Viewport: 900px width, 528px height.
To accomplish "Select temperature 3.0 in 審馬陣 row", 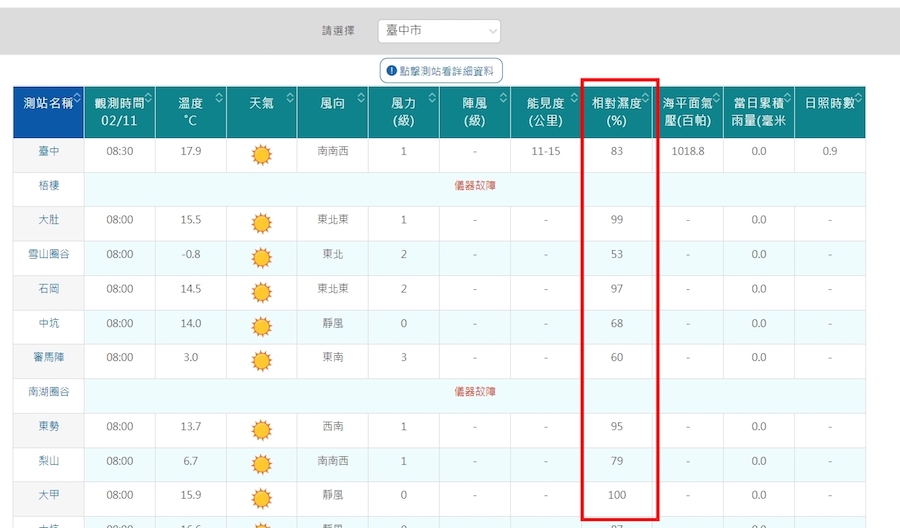I will pyautogui.click(x=191, y=357).
